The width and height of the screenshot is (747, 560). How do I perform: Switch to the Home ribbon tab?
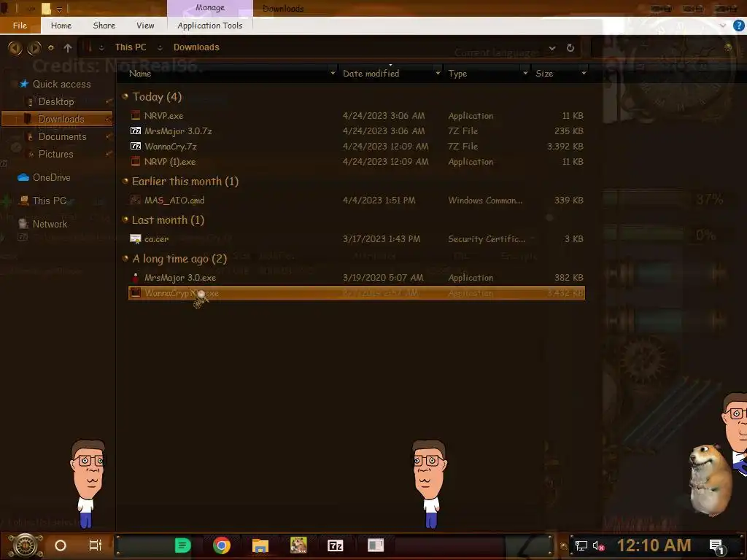(61, 26)
